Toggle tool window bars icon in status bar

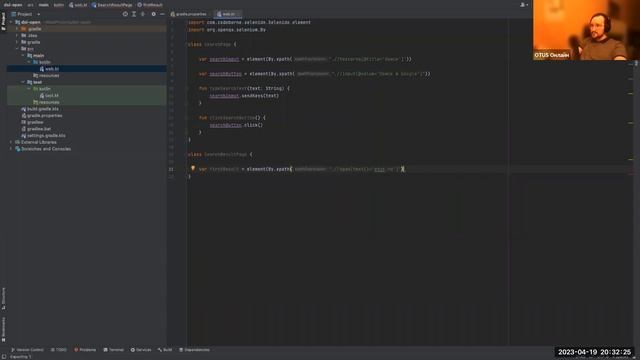pyautogui.click(x=4, y=357)
